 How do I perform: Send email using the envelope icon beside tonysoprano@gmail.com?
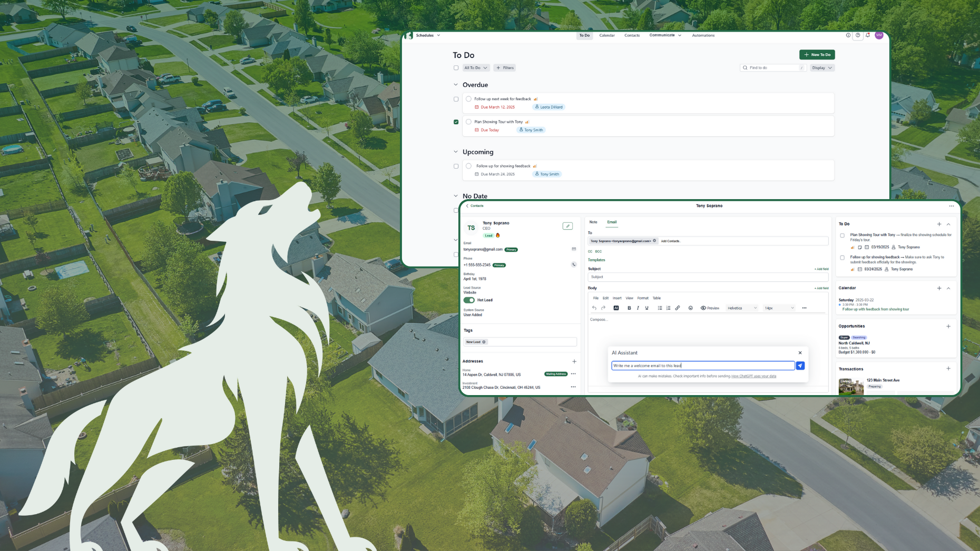click(x=574, y=249)
